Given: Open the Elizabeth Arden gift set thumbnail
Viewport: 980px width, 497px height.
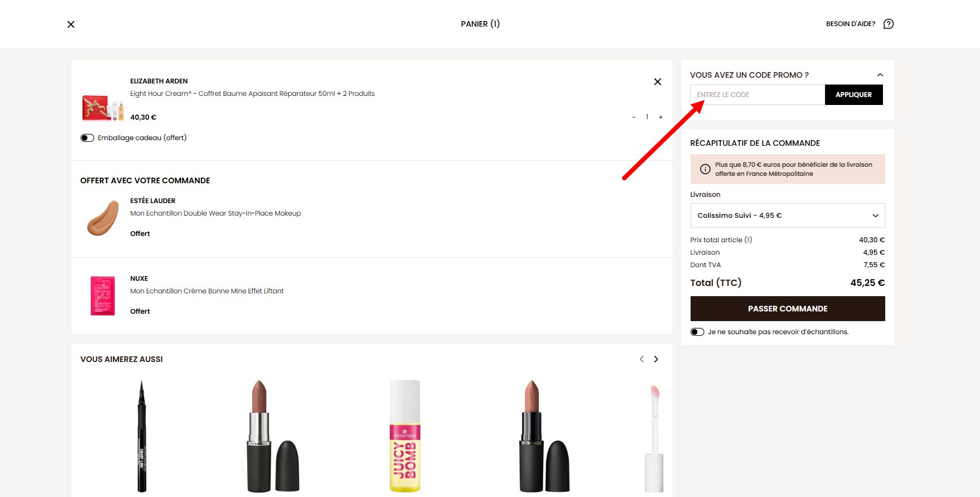Looking at the screenshot, I should pyautogui.click(x=103, y=108).
